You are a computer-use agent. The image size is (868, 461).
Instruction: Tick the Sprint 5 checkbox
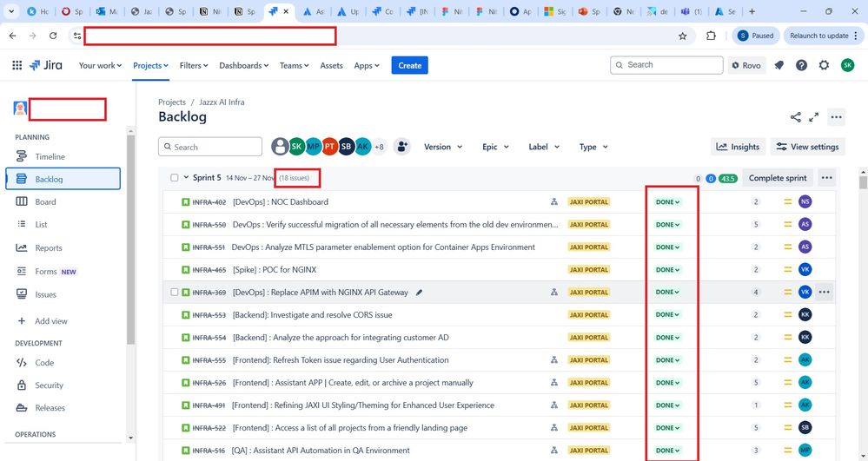tap(175, 178)
